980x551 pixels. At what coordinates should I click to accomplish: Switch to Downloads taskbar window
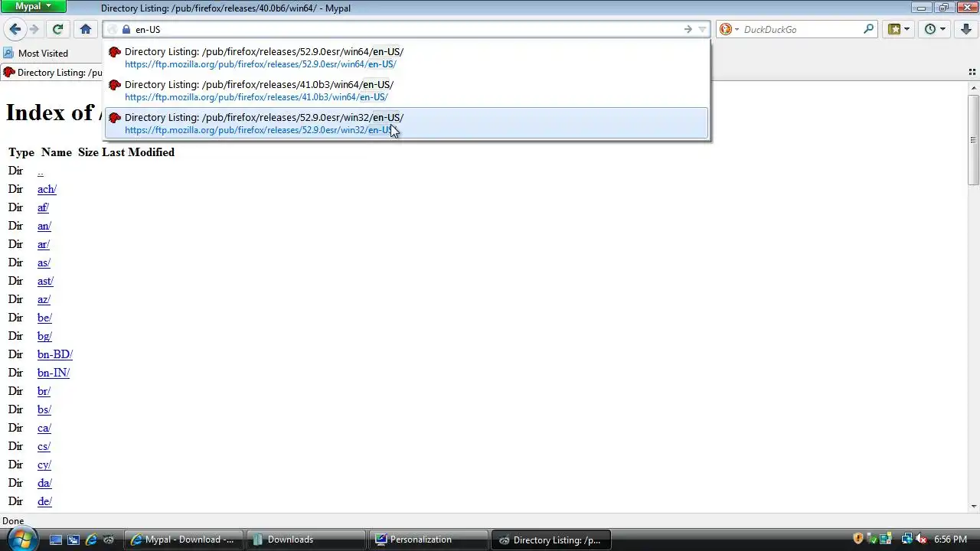coord(306,540)
